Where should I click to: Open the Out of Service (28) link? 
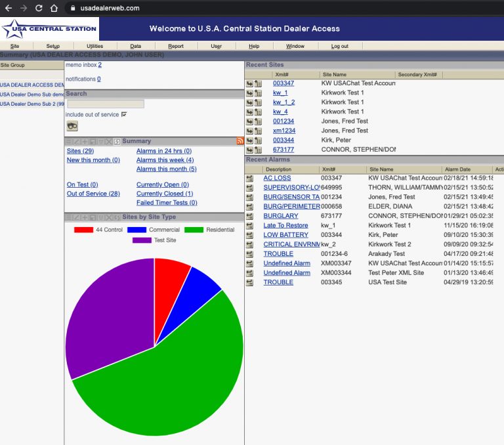click(93, 194)
